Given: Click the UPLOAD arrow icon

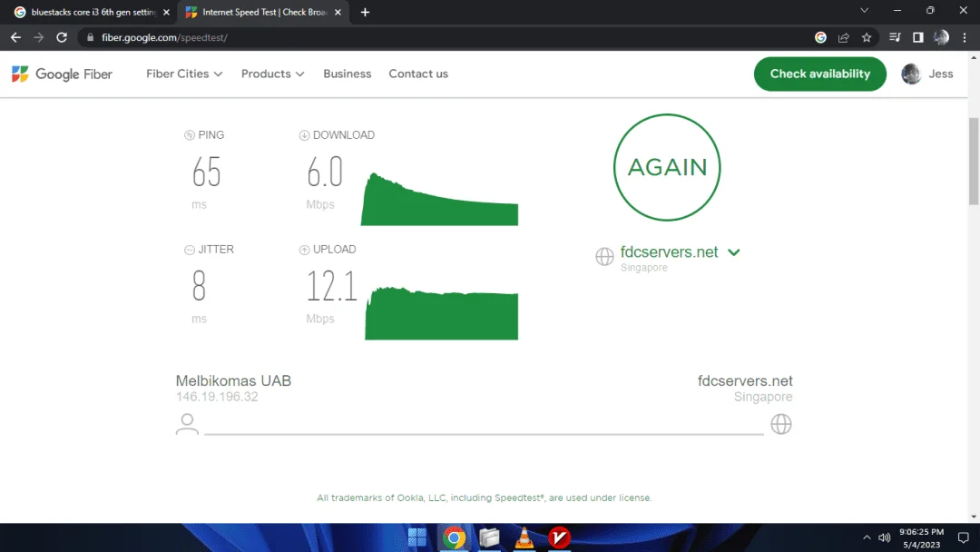Looking at the screenshot, I should pos(304,250).
